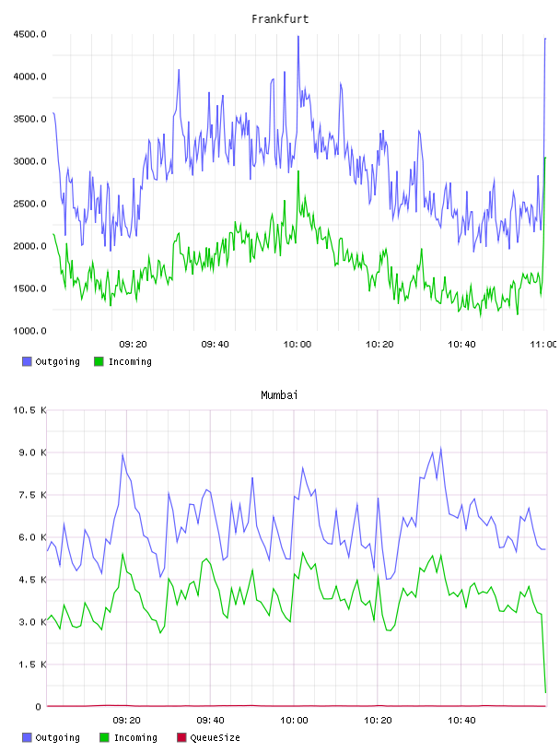The height and width of the screenshot is (752, 560).
Task: Click the red QueueSize swatch in Mumbai legend
Action: 181,737
